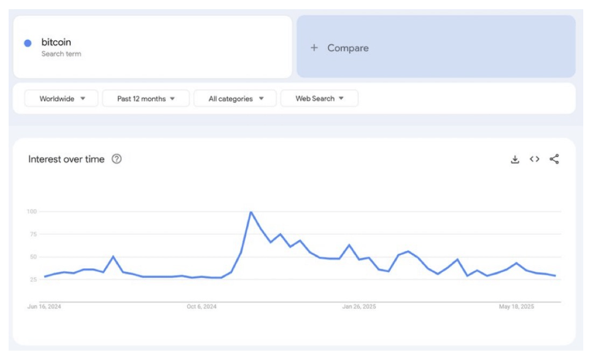This screenshot has height=364, width=590.
Task: Click the plus icon beside Compare
Action: point(314,48)
